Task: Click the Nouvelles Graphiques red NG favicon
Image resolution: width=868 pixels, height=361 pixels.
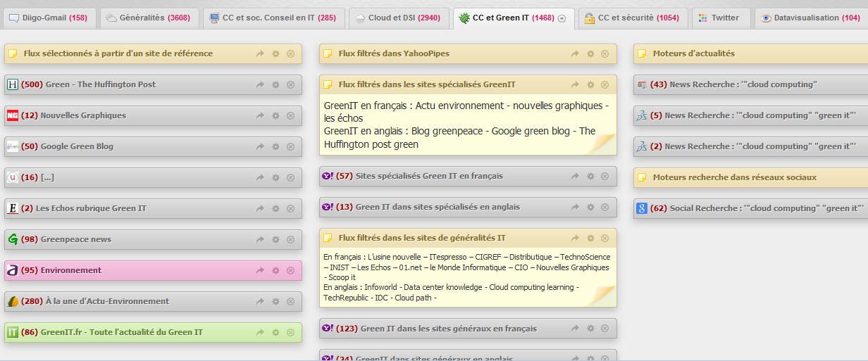Action: point(13,115)
